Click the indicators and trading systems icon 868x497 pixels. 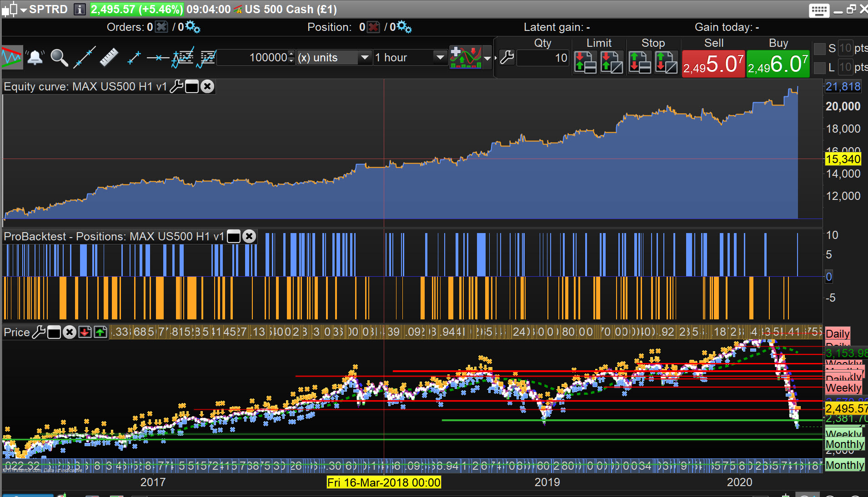pyautogui.click(x=465, y=58)
